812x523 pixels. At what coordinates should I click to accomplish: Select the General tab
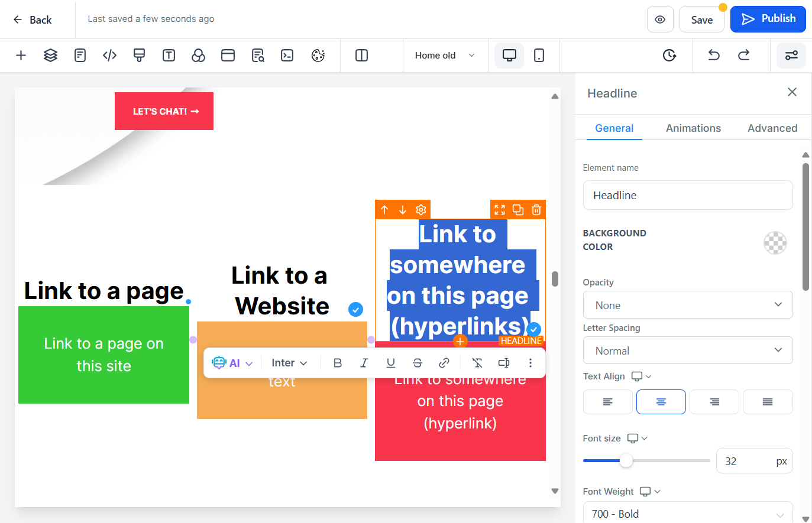click(614, 128)
